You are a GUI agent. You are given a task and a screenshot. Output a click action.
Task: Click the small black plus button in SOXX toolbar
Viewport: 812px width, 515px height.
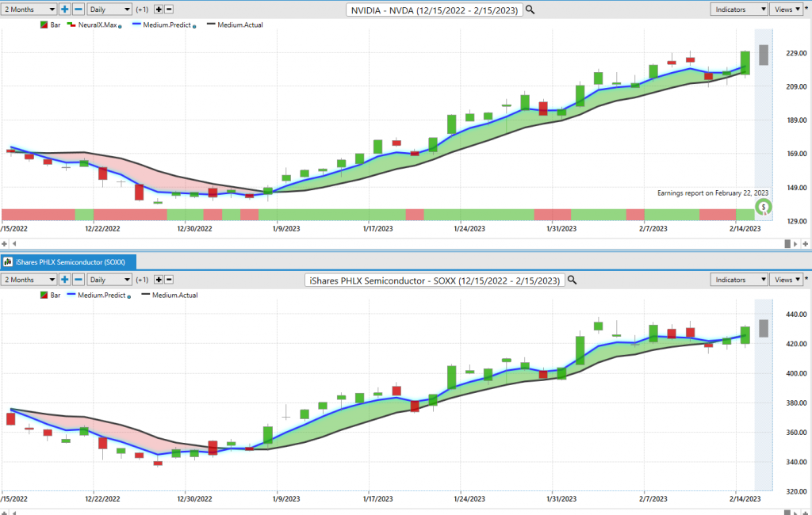point(159,280)
